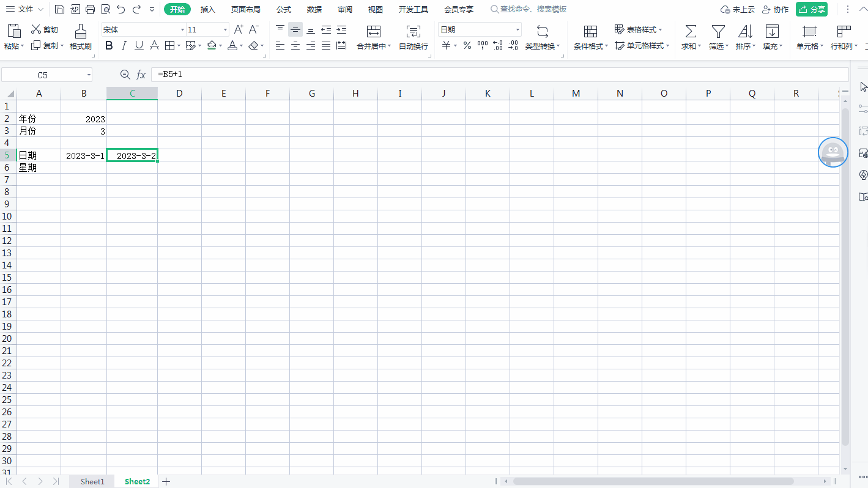Apply strikethrough formatting icon
The height and width of the screenshot is (488, 868).
coord(154,45)
